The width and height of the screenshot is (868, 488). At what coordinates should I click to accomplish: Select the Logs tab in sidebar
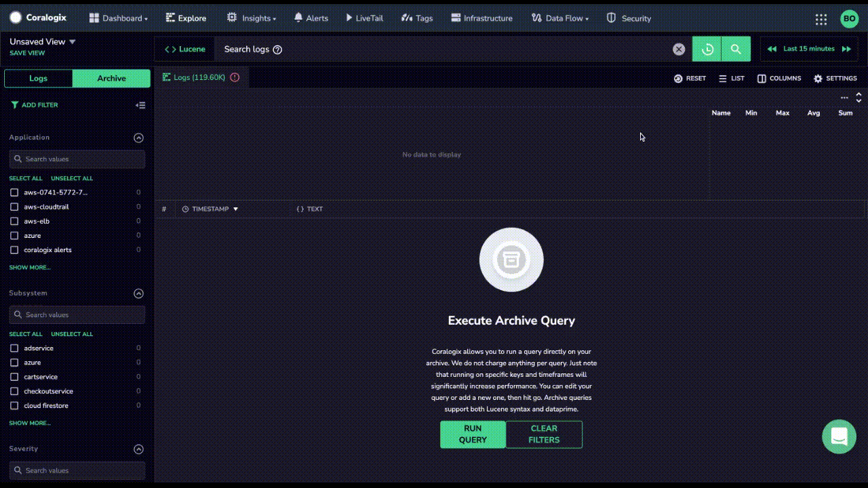39,79
